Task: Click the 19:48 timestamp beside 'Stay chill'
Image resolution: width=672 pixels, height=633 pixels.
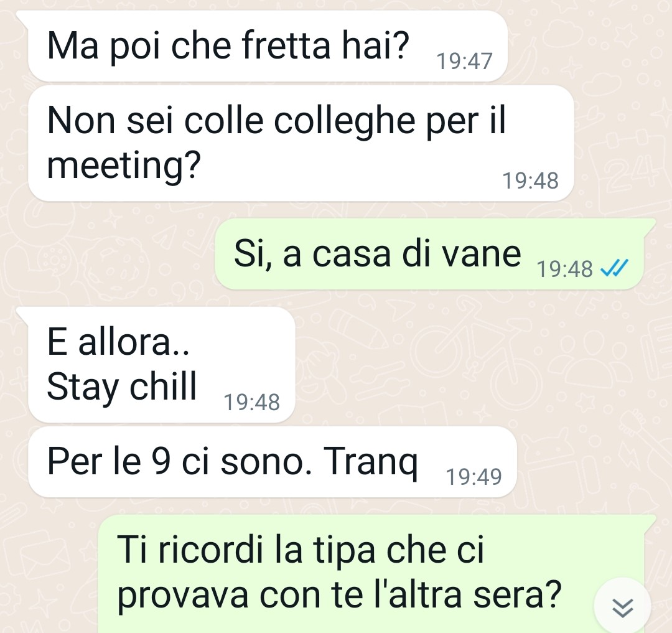Action: click(251, 402)
